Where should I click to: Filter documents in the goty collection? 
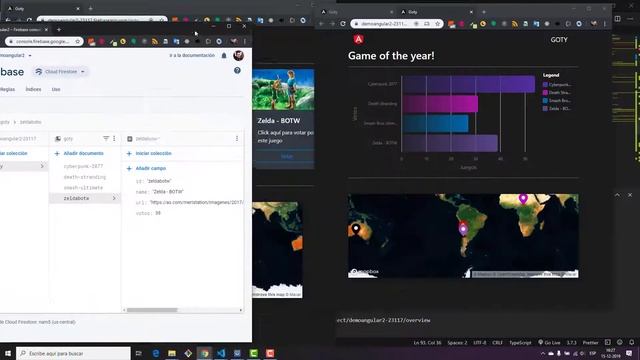tap(106, 139)
